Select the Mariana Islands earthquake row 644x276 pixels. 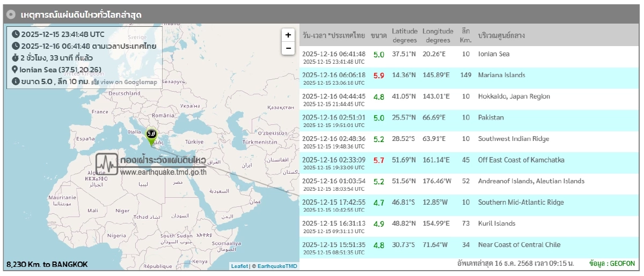[x=469, y=79]
